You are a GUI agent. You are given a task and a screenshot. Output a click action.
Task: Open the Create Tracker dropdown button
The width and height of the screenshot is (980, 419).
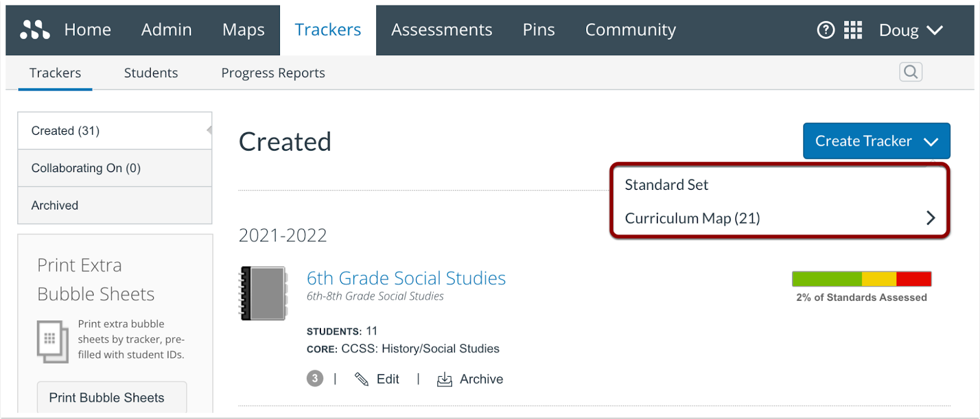[876, 141]
